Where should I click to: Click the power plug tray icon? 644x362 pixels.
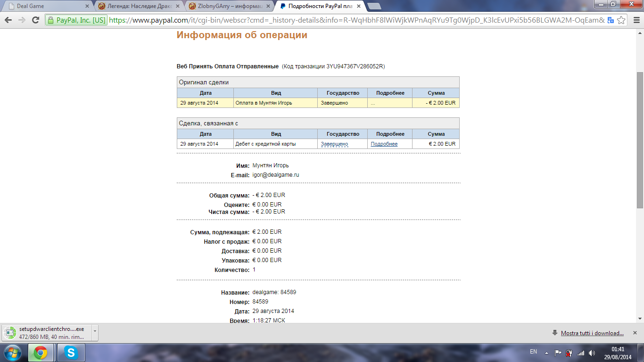click(569, 353)
